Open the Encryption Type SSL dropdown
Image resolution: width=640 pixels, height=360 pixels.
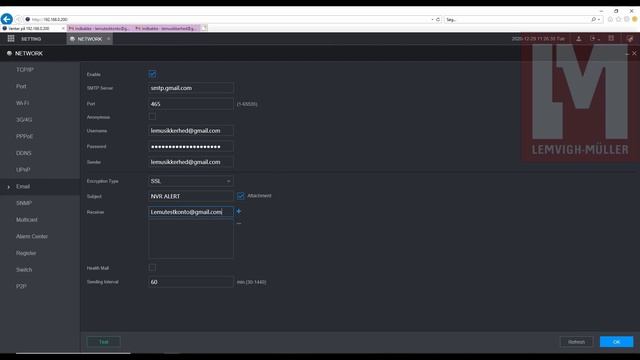[x=191, y=181]
